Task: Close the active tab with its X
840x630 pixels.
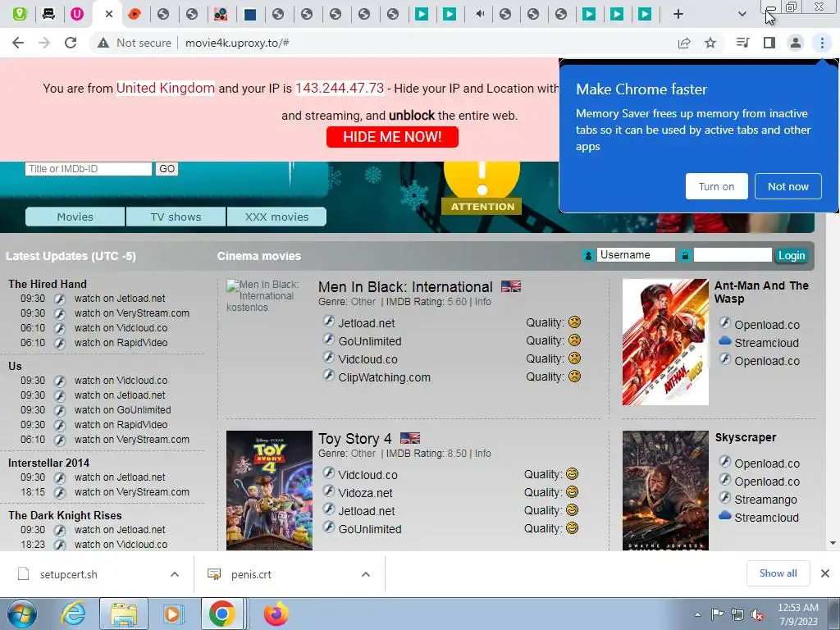Action: click(109, 15)
